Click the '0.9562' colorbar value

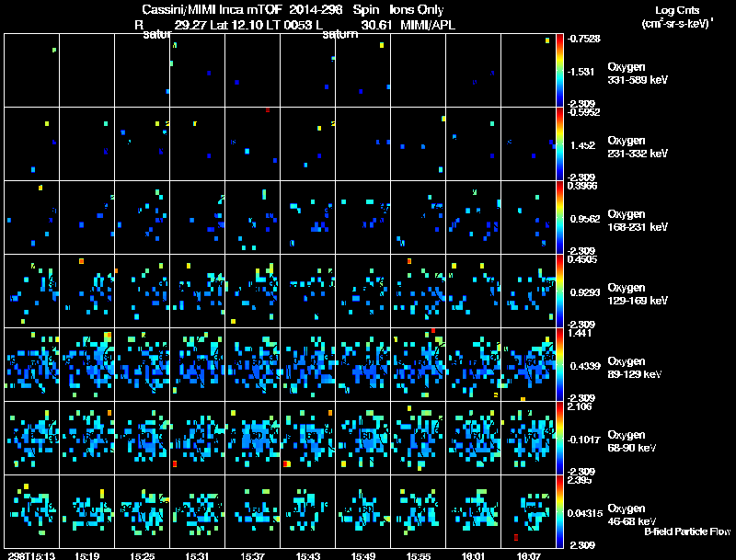click(x=585, y=219)
